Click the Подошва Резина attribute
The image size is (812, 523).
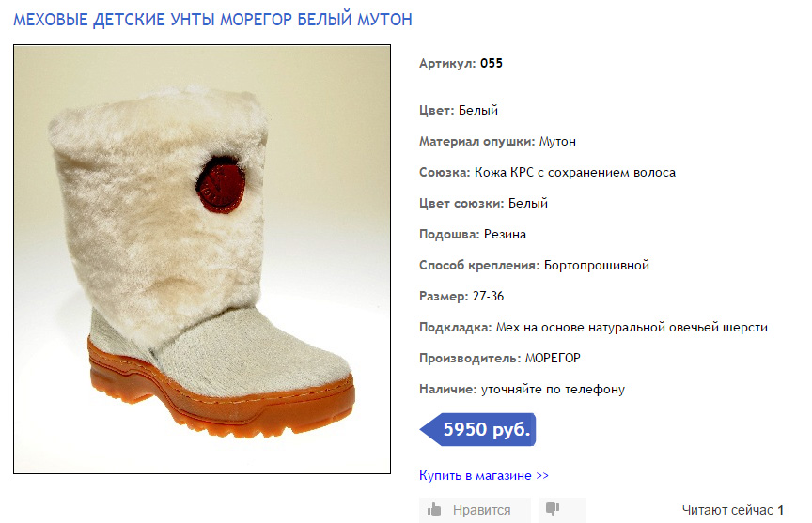[473, 235]
